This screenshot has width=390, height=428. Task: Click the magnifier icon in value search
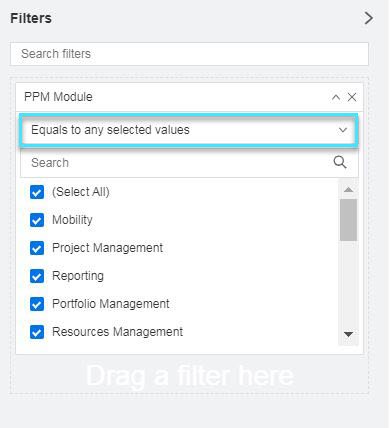point(340,162)
